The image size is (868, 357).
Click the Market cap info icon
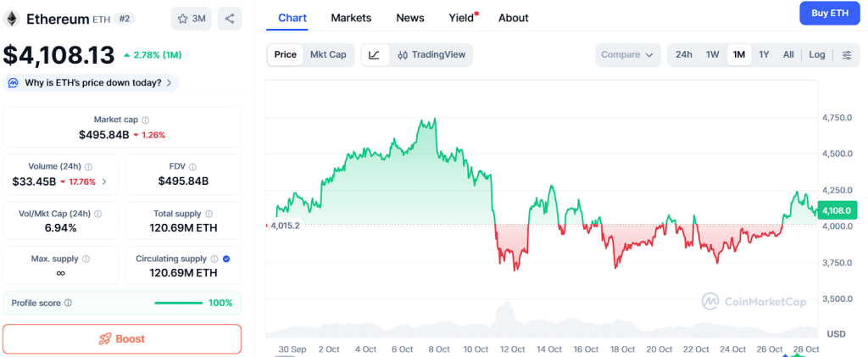pos(146,120)
